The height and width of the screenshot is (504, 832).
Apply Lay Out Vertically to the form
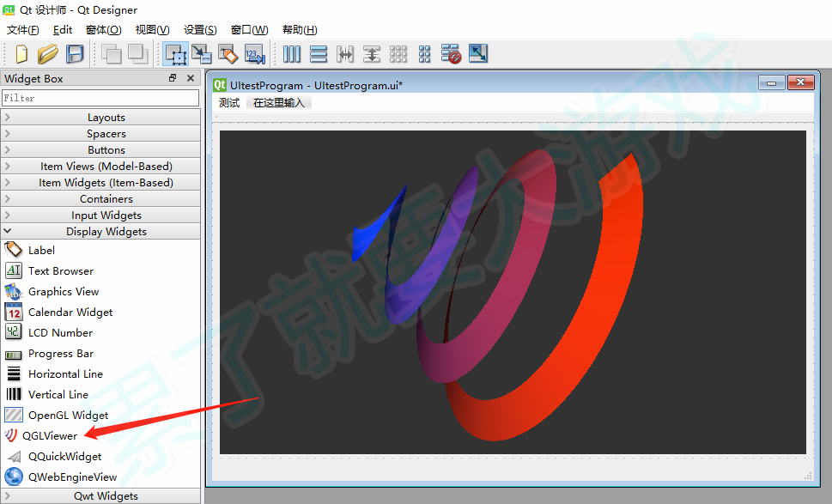pos(319,53)
